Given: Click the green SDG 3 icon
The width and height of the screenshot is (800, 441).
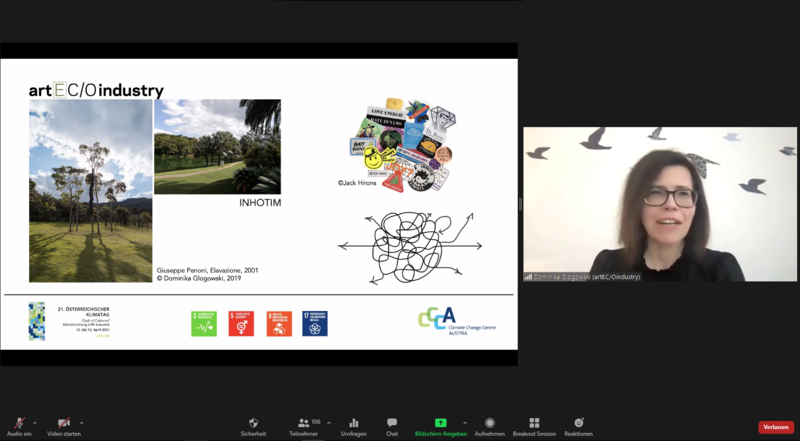Looking at the screenshot, I should coord(203,323).
